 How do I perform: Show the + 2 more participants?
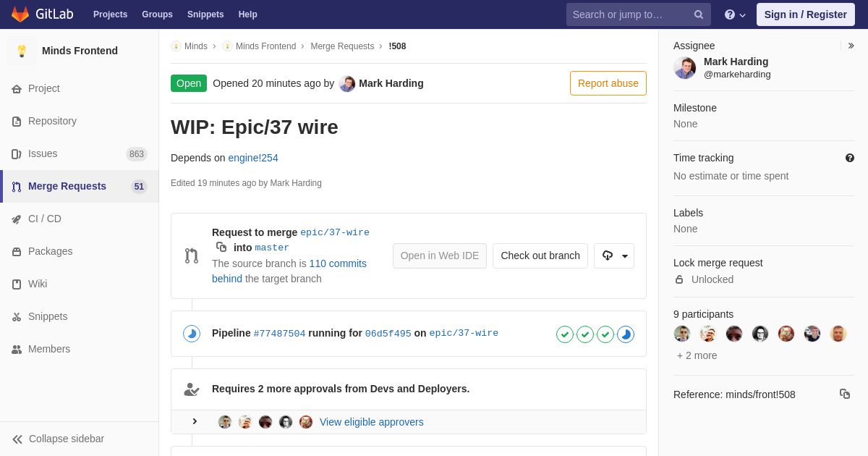point(697,355)
